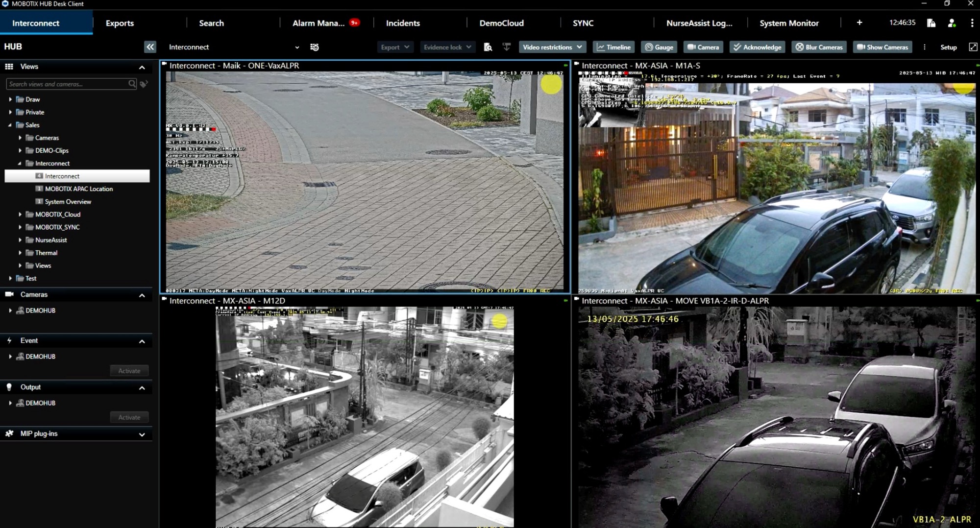The image size is (980, 528).
Task: Open the System Monitor tab
Action: click(x=789, y=23)
